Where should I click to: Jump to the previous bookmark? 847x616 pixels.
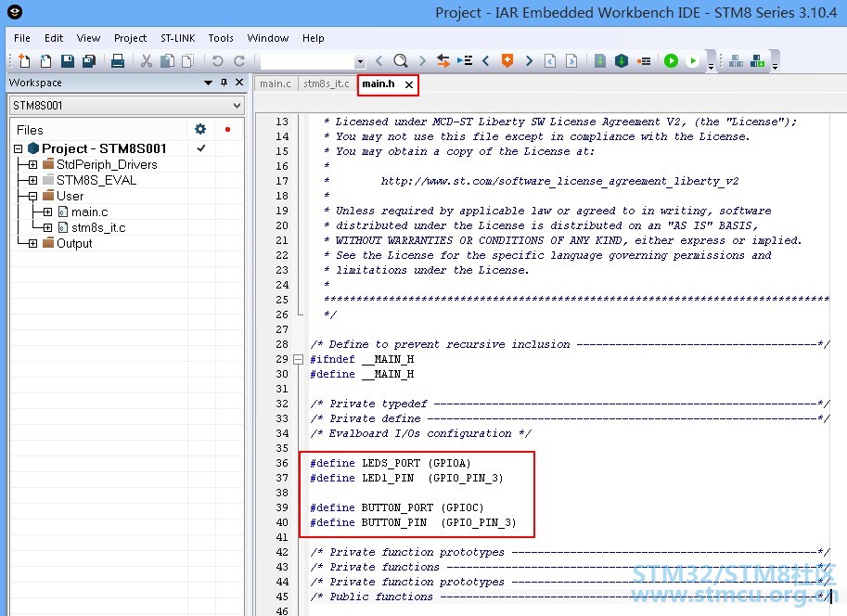[485, 60]
